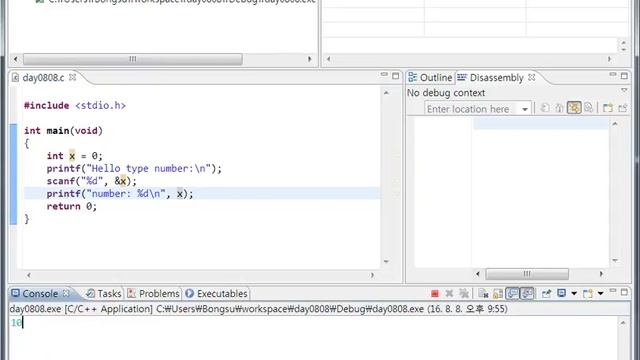
Task: Clear the Console output
Action: tap(483, 293)
